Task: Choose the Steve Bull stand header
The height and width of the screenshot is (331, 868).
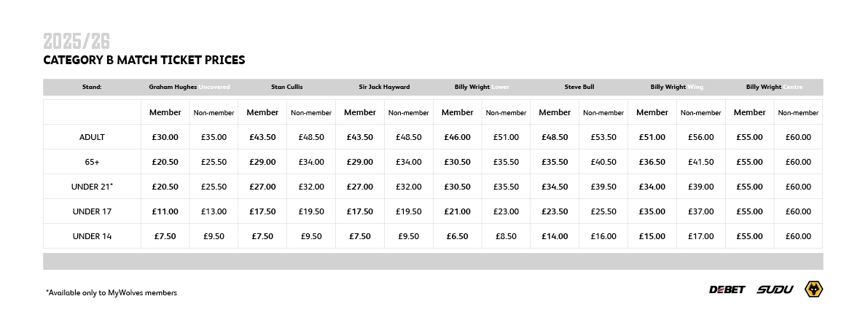Action: pos(579,87)
